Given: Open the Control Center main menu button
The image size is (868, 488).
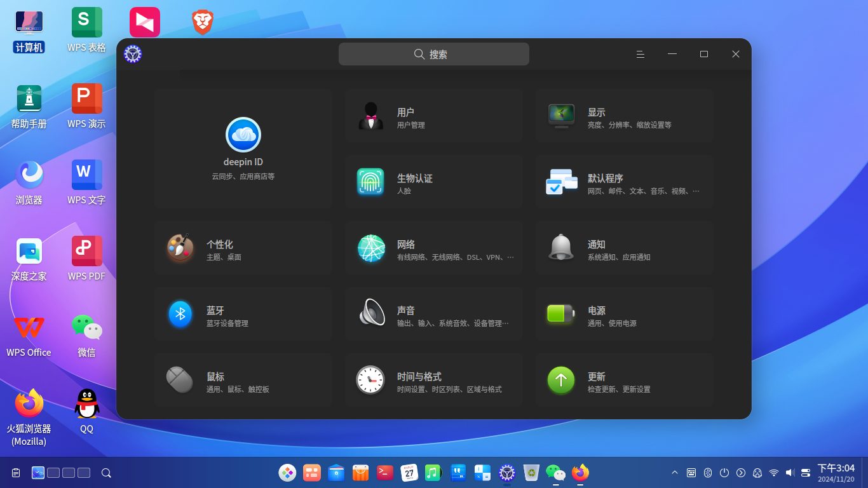Looking at the screenshot, I should (x=641, y=54).
